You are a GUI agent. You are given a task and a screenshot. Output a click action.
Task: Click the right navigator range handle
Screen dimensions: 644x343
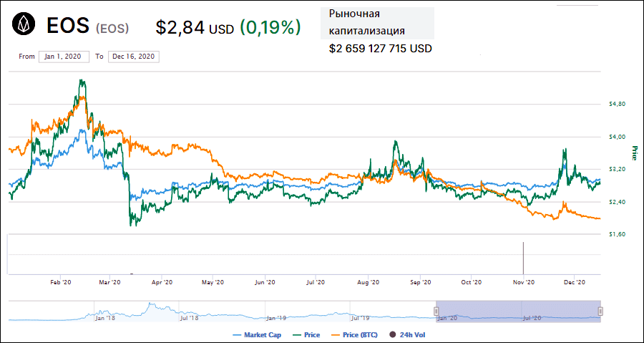[x=600, y=311]
